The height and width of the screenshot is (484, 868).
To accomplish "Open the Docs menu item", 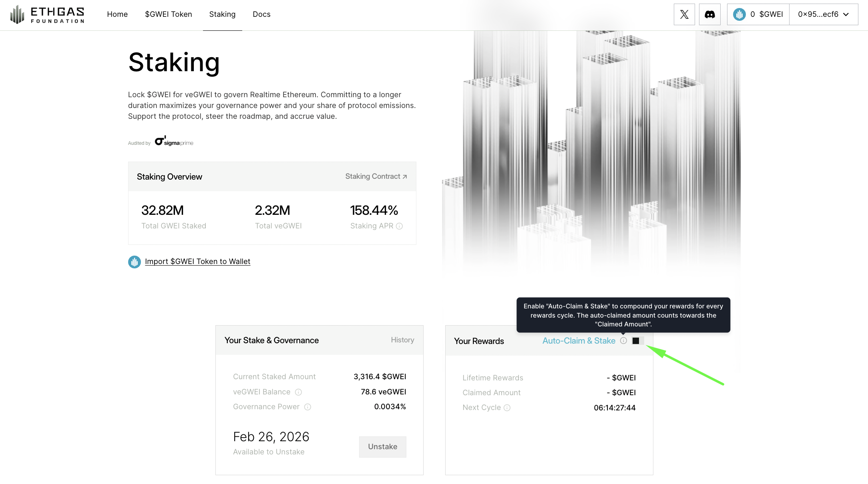I will tap(261, 14).
